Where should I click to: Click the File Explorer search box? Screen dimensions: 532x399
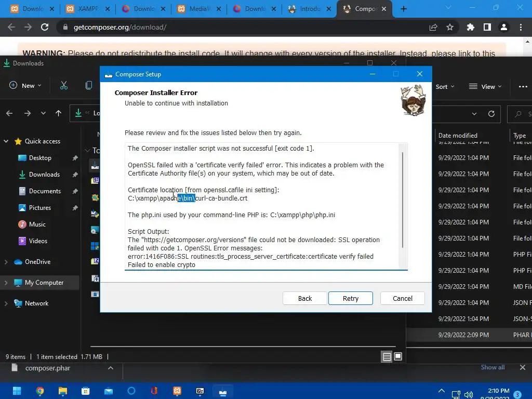point(520,114)
